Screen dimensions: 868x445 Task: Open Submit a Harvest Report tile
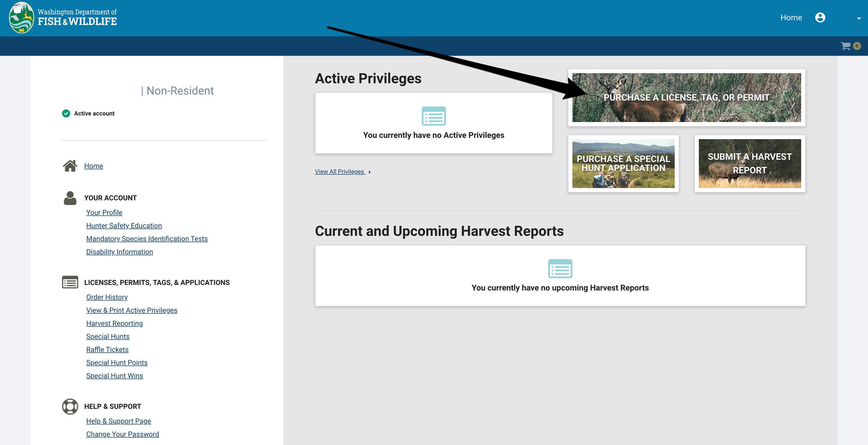[x=749, y=163]
